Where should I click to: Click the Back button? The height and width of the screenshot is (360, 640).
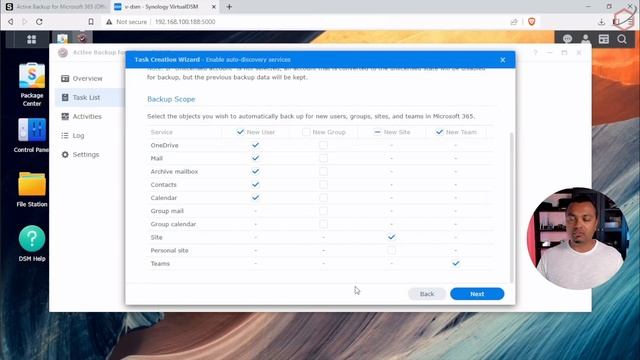pos(427,294)
